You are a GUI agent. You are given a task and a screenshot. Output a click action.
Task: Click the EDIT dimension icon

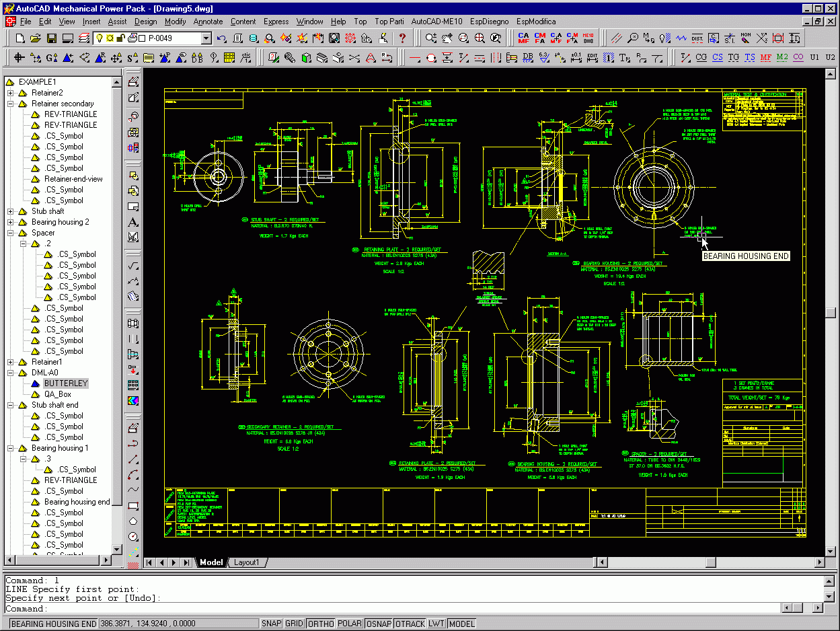[593, 57]
